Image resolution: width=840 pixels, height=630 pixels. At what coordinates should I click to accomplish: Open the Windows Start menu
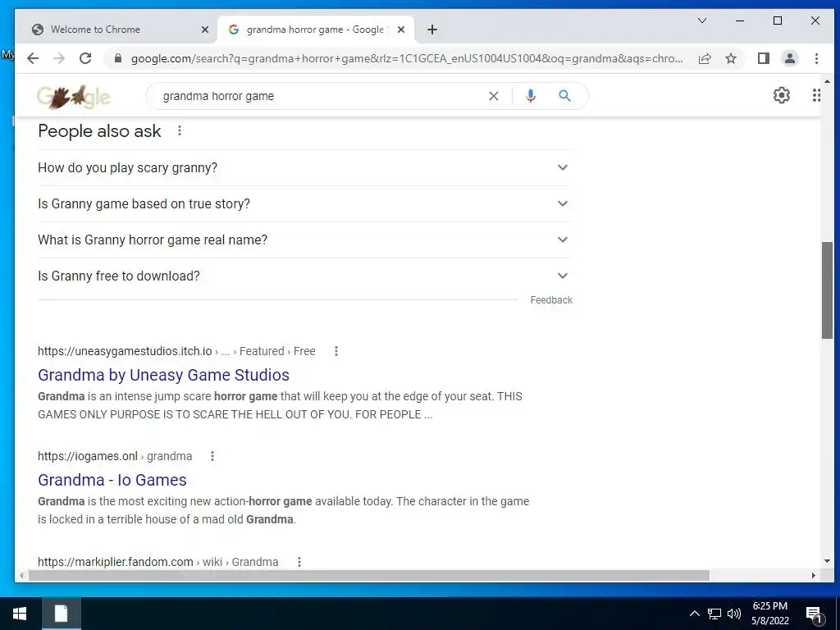[x=20, y=614]
